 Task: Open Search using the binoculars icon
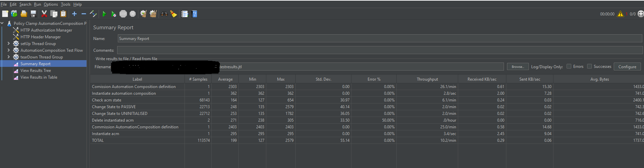coord(164,14)
